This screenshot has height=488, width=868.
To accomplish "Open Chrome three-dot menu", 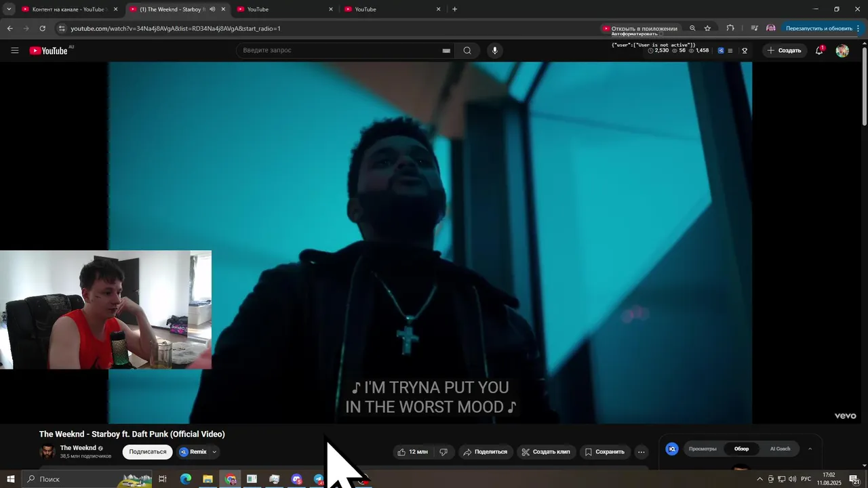I will pyautogui.click(x=859, y=28).
